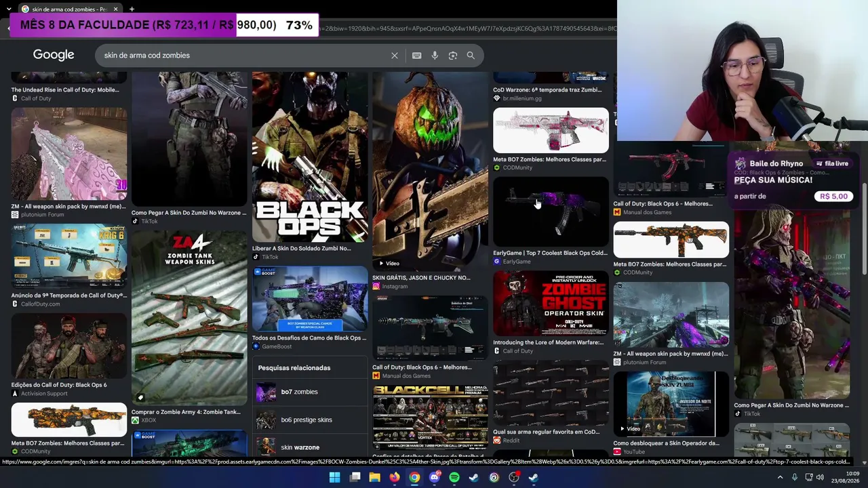This screenshot has width=868, height=488.
Task: Open the pumpkin-head chainsaw video image
Action: 430,171
